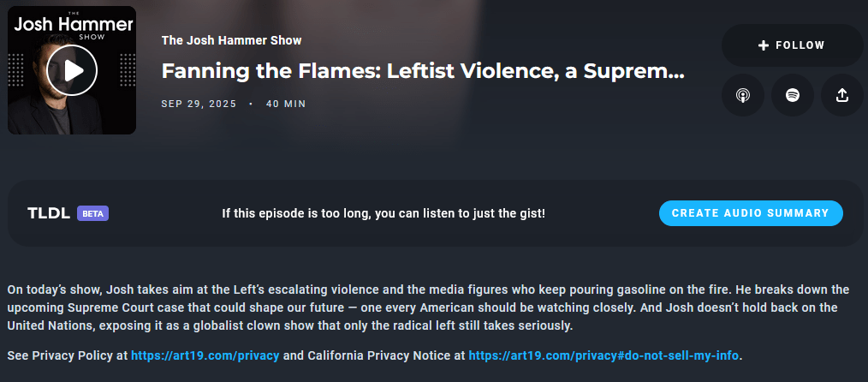The width and height of the screenshot is (868, 382).
Task: Share the episode with the share icon
Action: [x=842, y=95]
